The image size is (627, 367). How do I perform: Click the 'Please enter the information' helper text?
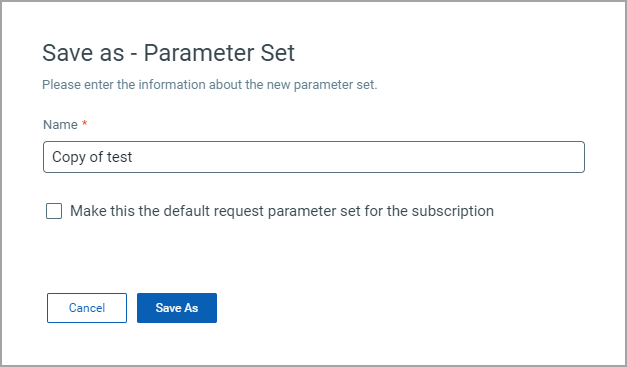[210, 85]
